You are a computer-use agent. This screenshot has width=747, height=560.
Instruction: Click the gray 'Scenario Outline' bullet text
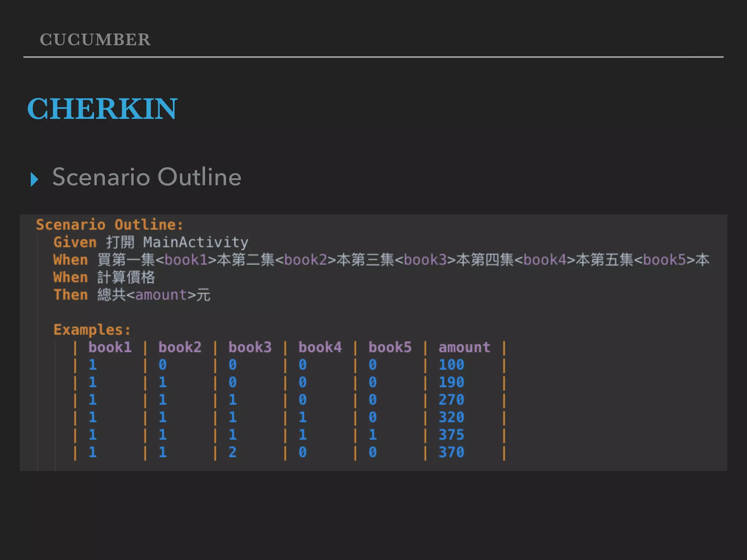[x=147, y=177]
